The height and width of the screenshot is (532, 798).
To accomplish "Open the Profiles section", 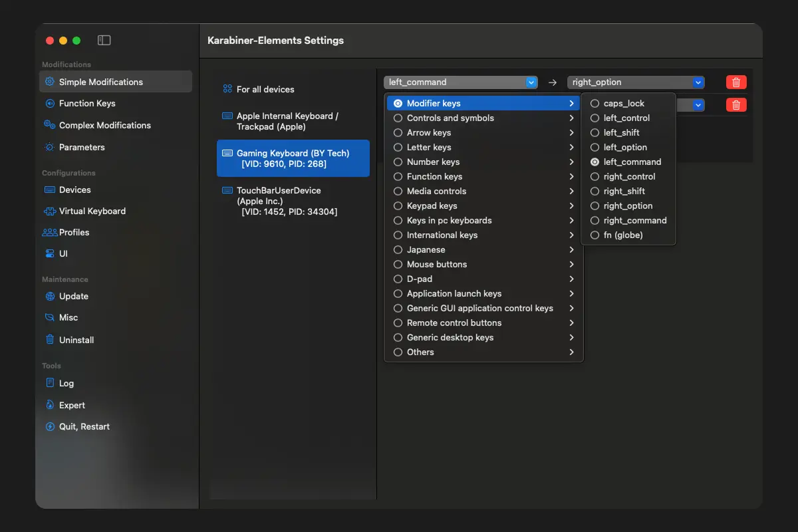I will pos(74,232).
